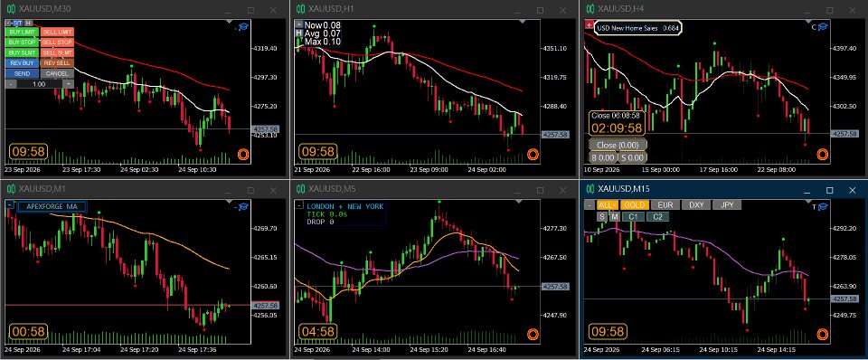Click CANCEL in the order panel
The image size is (868, 360).
(57, 73)
